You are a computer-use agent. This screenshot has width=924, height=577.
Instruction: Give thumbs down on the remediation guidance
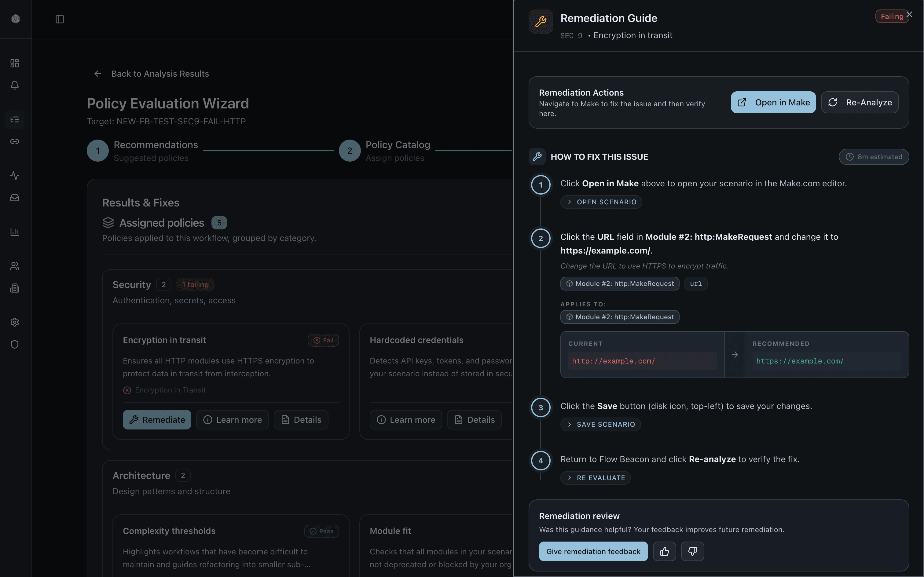click(x=692, y=551)
